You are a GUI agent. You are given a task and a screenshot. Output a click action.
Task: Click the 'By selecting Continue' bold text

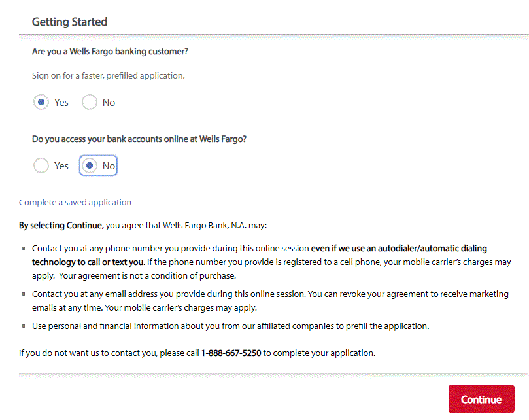pyautogui.click(x=60, y=226)
